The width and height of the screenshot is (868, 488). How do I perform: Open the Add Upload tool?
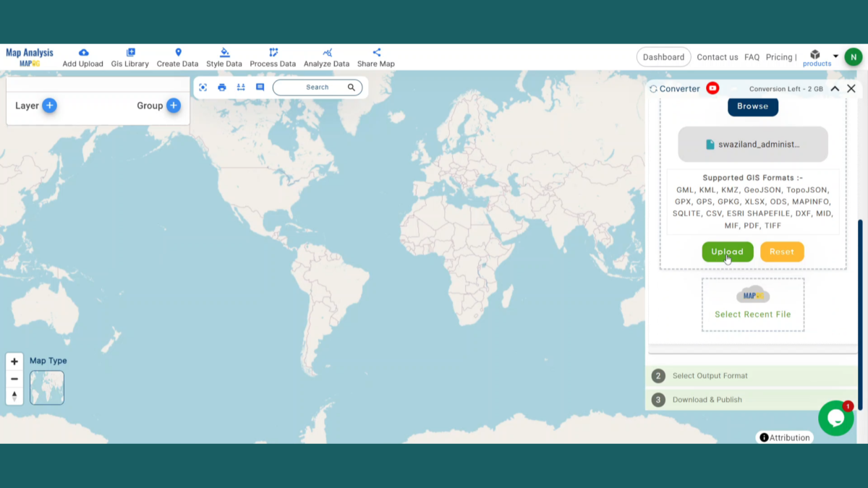pyautogui.click(x=82, y=56)
